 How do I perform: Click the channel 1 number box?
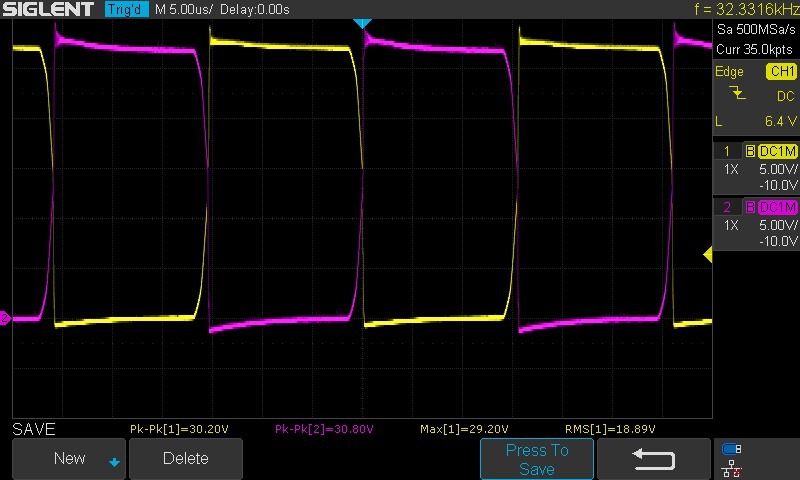[727, 151]
